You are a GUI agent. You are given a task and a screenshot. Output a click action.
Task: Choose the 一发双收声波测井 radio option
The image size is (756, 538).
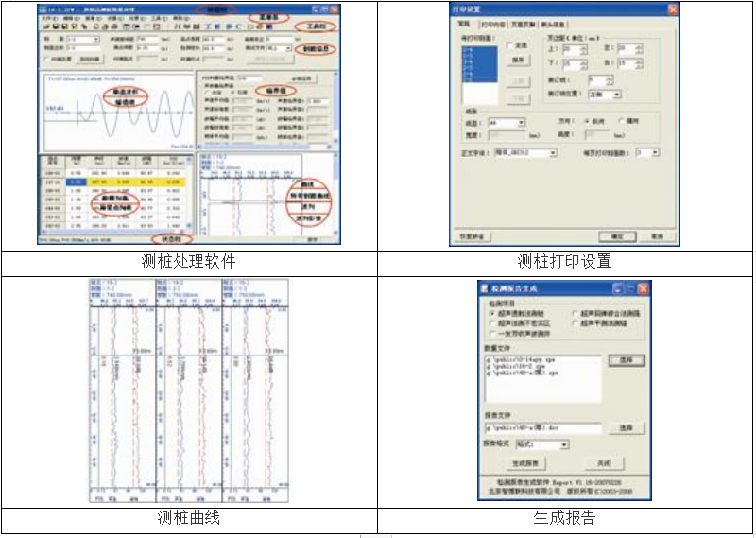(x=491, y=333)
